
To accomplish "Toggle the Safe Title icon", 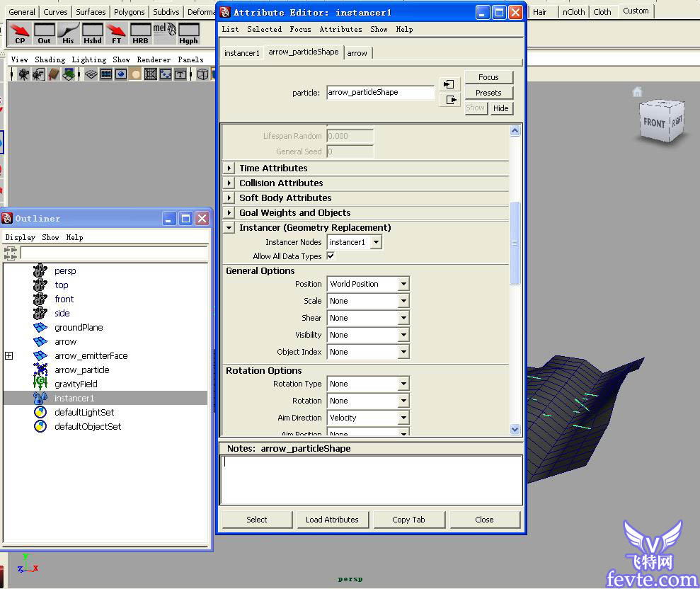I will coord(180,74).
